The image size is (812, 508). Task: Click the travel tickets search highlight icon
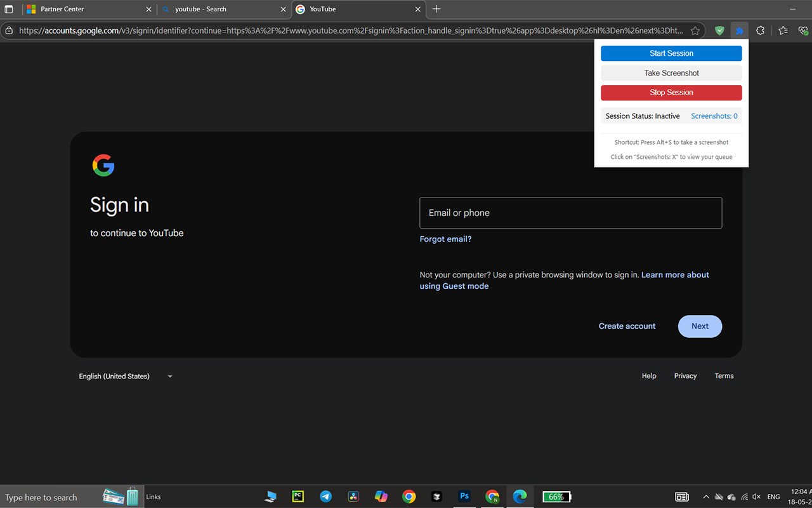tap(121, 497)
